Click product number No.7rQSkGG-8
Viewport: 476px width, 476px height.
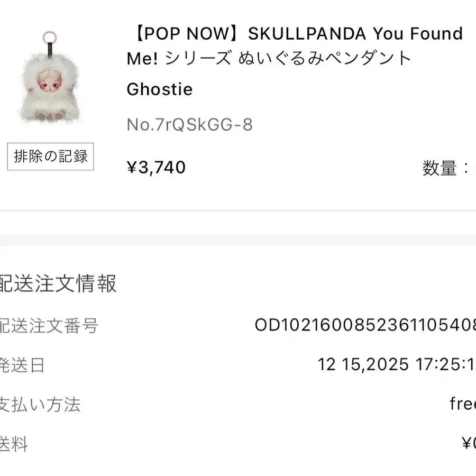point(189,125)
